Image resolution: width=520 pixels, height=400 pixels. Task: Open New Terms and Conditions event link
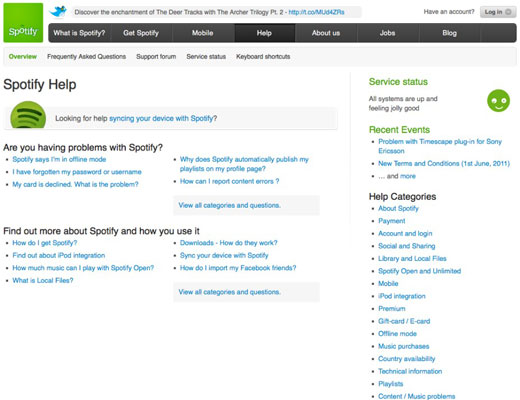point(444,163)
